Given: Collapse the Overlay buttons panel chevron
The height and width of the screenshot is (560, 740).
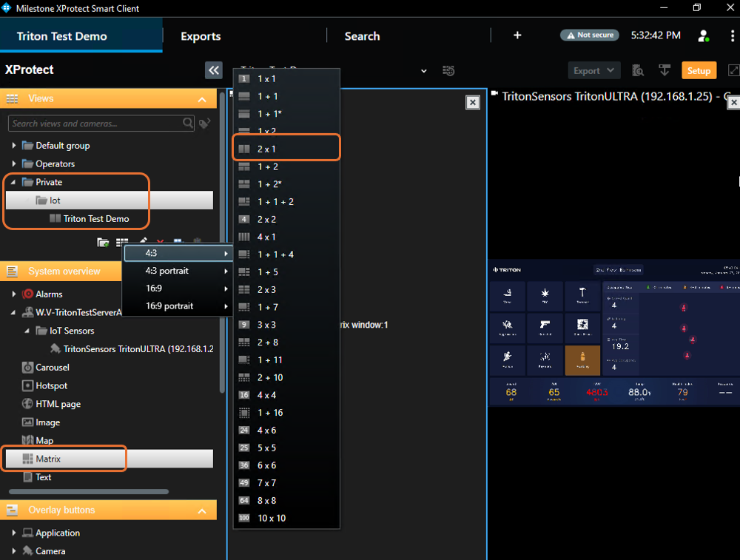Looking at the screenshot, I should click(202, 510).
